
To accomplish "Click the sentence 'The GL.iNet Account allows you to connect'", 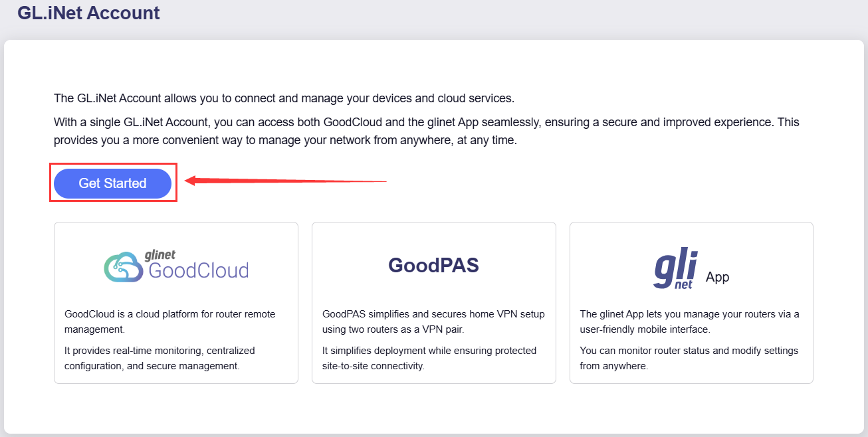I will [x=284, y=98].
